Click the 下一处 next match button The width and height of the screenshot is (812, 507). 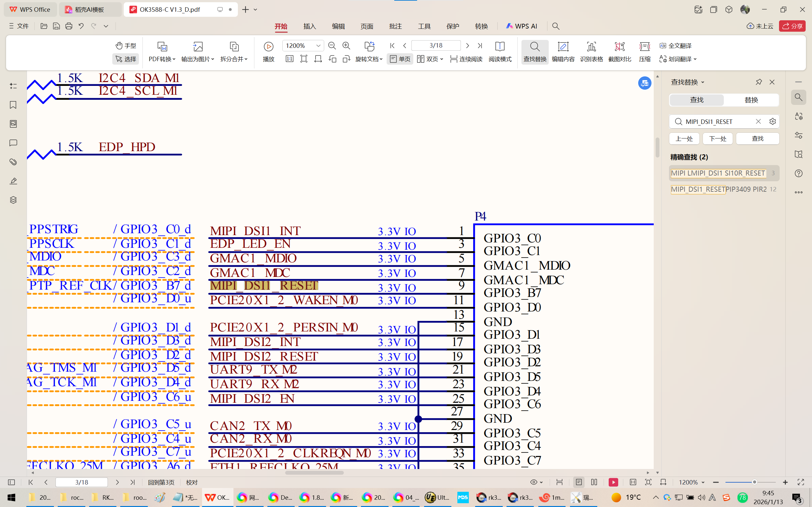point(717,138)
